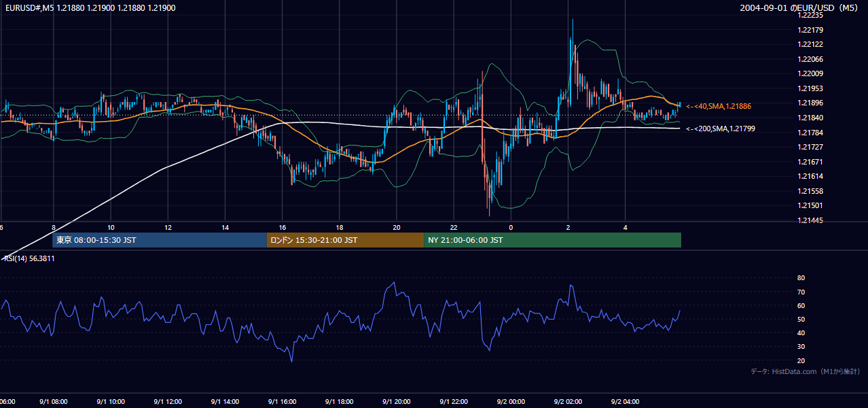868x408 pixels.
Task: Click price axis value 1.21558
Action: [x=810, y=191]
